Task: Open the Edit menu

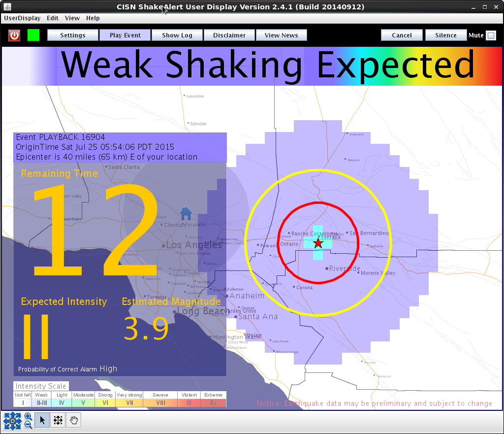Action: (x=52, y=18)
